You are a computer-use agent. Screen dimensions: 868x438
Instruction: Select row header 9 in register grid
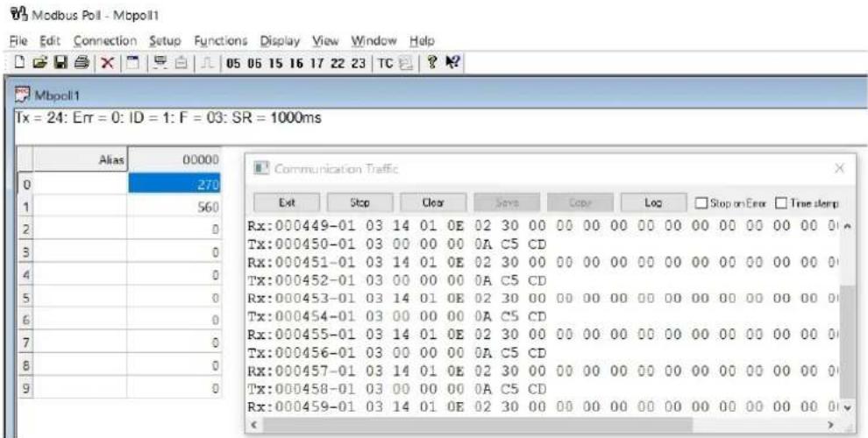[x=25, y=388]
